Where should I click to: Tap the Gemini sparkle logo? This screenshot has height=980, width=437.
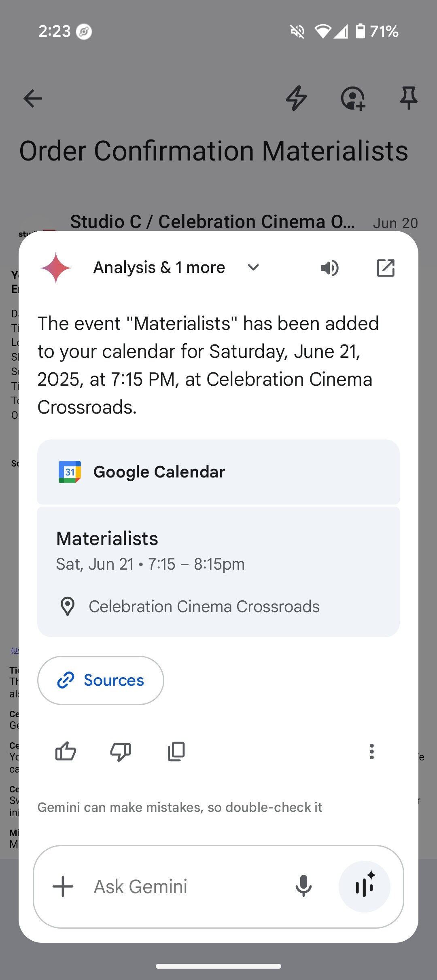(x=56, y=268)
